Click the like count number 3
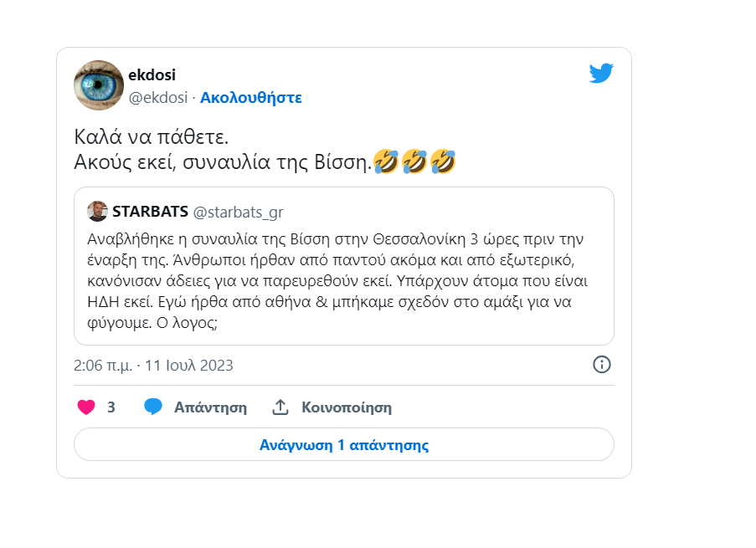756x548 pixels. [111, 407]
